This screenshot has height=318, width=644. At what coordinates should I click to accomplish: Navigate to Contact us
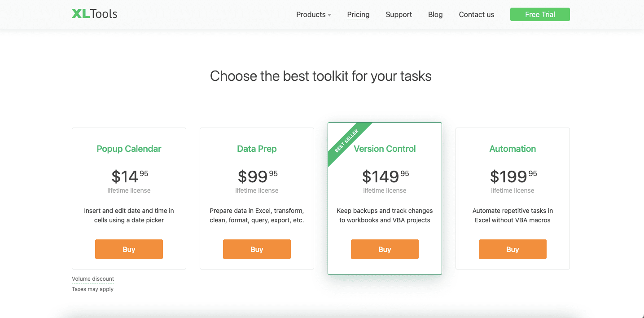pyautogui.click(x=476, y=14)
